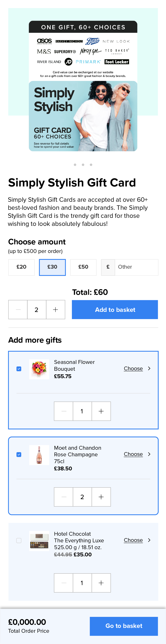166x644 pixels.
Task: Expand Moet and Chandon options chevron
Action: click(149, 454)
